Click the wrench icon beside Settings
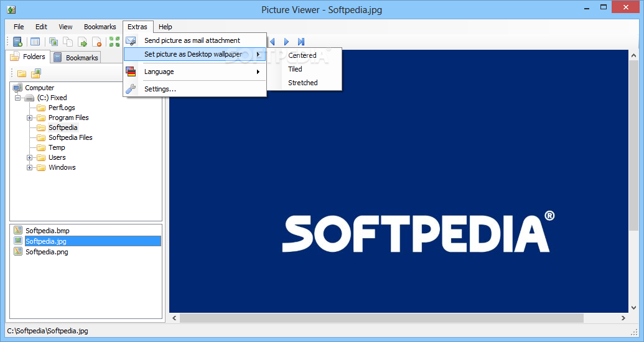 [x=131, y=89]
